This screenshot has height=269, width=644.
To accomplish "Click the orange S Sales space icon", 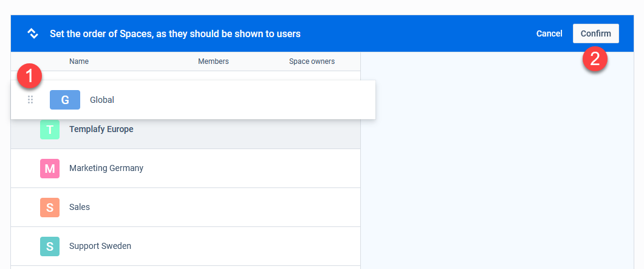I will 50,208.
